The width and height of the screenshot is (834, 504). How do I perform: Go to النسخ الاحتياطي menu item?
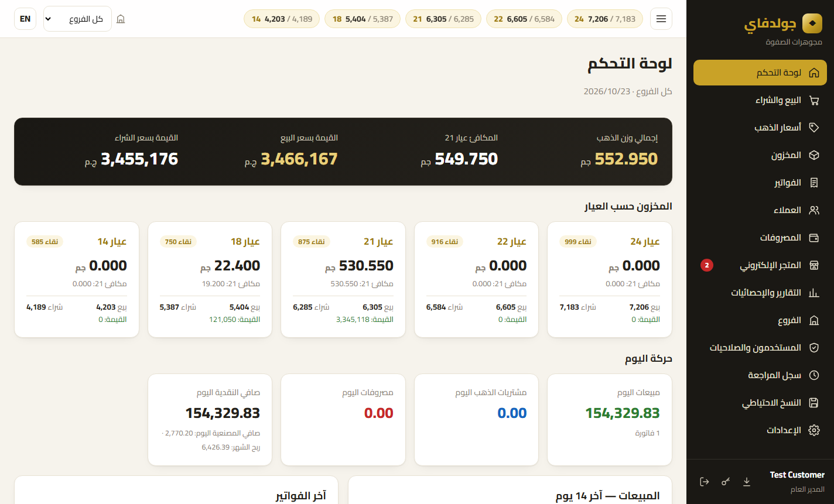[760, 403]
